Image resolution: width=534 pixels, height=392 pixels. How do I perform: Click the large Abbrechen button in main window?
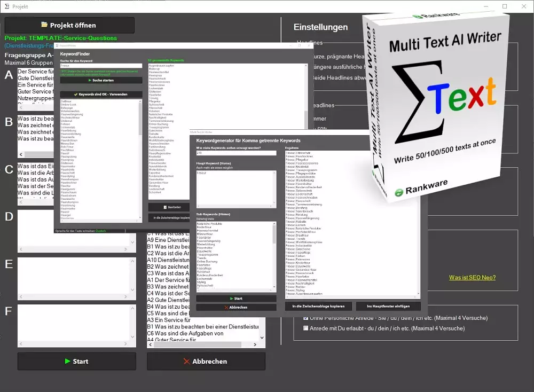[206, 362]
